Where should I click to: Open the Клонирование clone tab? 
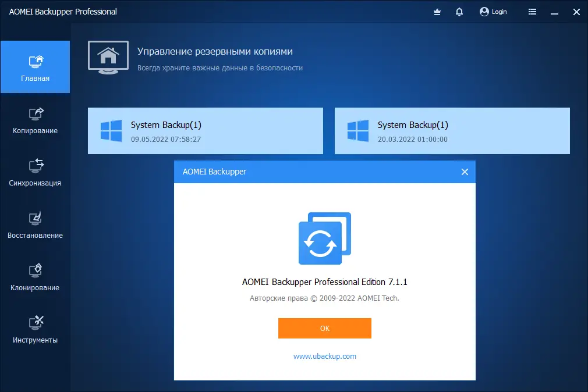pos(36,277)
